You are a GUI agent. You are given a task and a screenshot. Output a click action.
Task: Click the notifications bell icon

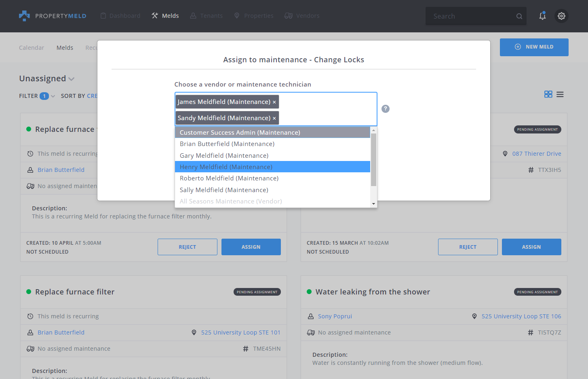(542, 16)
